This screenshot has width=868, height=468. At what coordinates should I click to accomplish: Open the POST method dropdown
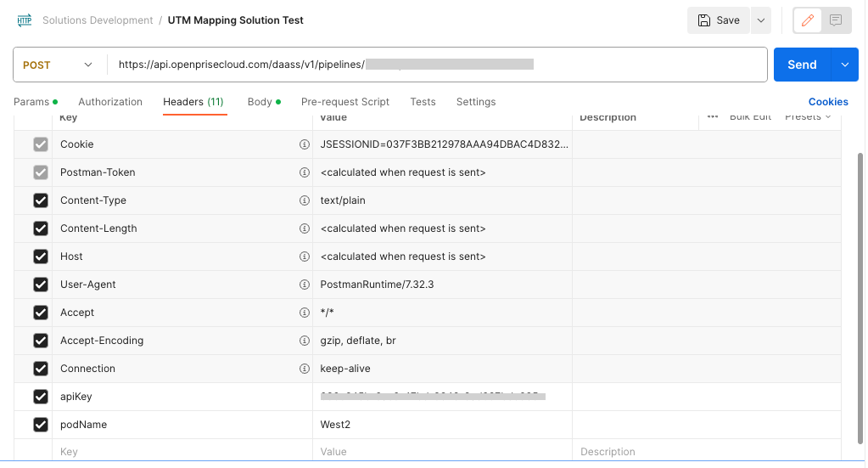coord(59,65)
